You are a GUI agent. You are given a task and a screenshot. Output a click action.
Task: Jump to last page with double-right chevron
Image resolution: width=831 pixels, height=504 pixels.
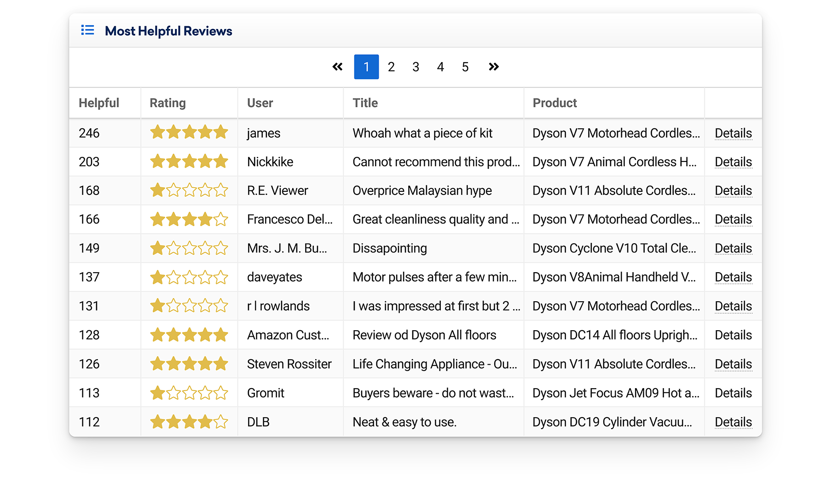point(494,67)
